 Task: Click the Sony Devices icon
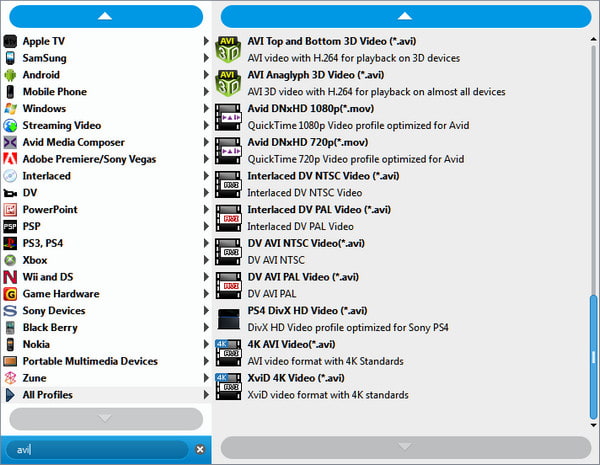click(x=10, y=311)
